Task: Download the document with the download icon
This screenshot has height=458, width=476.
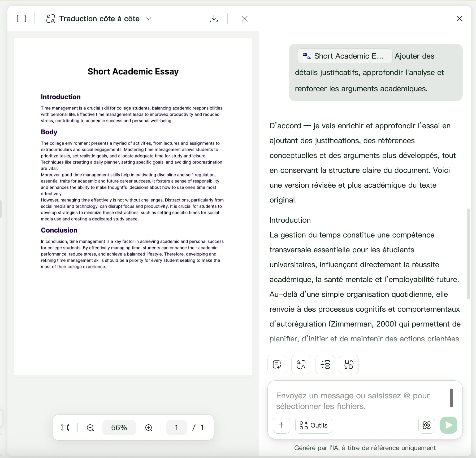Action: 214,19
